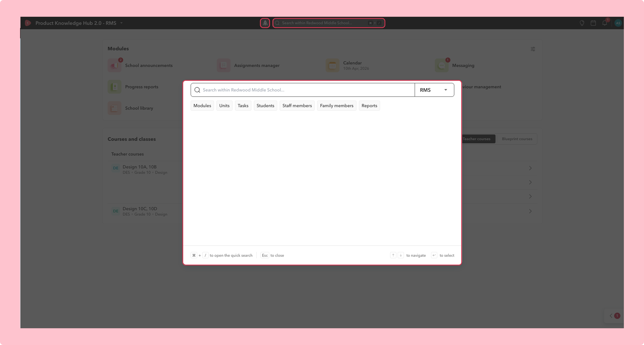Click the top bar search field
Screen dimensions: 644x345
pyautogui.click(x=328, y=23)
